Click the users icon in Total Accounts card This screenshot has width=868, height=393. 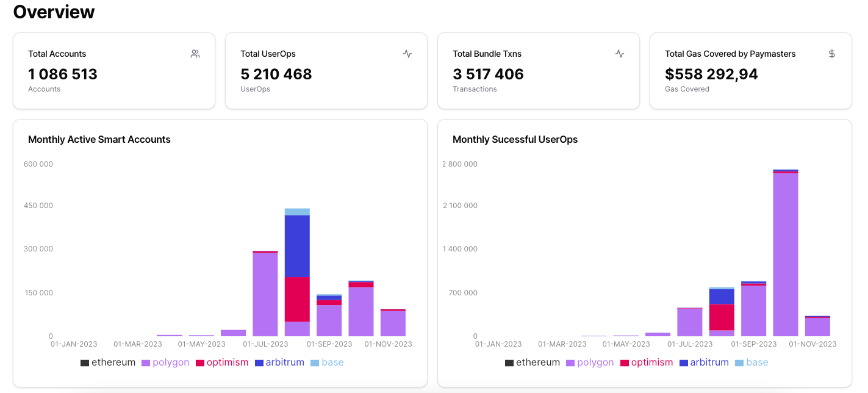195,54
